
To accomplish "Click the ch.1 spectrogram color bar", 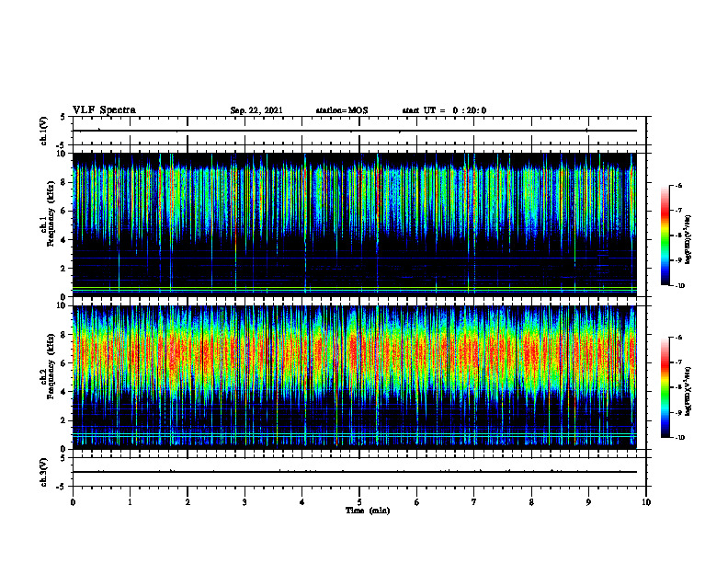I will [665, 236].
